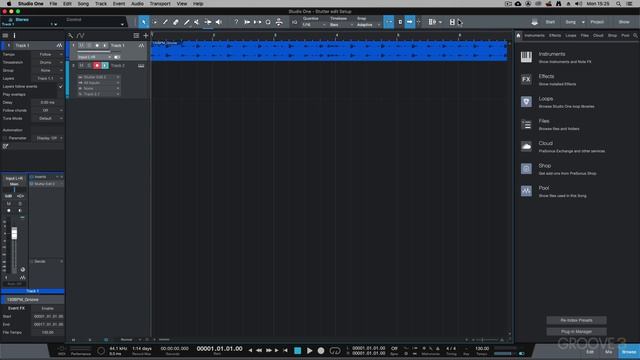
Task: Open the Timebase dropdown
Action: [341, 25]
